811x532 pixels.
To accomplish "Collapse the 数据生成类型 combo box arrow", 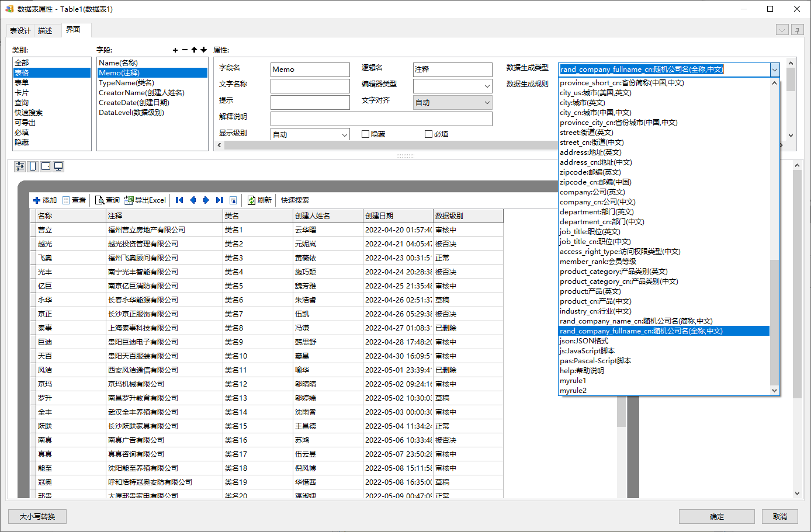I will (x=775, y=69).
